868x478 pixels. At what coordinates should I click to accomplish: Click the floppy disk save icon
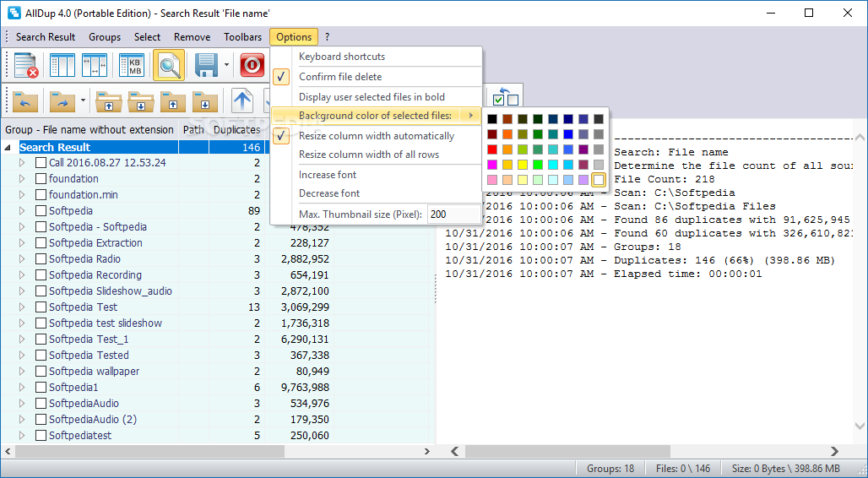207,65
